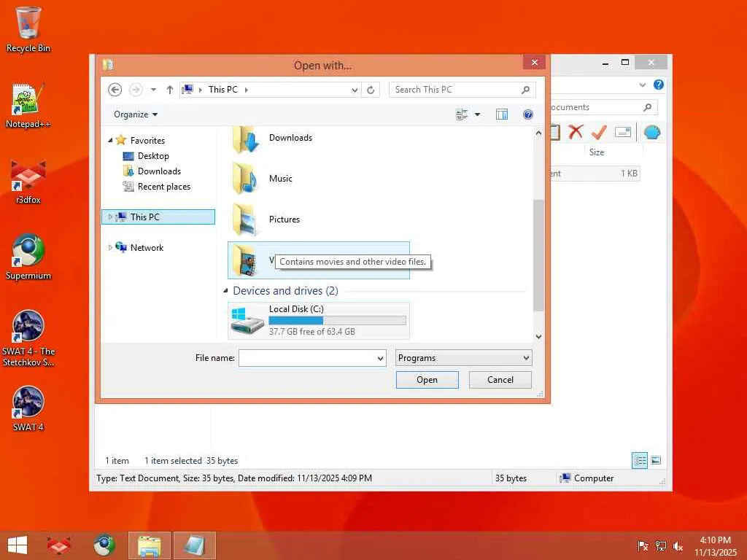Click the Local Disk usage bar
Viewport: 747px width, 560px height.
pyautogui.click(x=337, y=321)
